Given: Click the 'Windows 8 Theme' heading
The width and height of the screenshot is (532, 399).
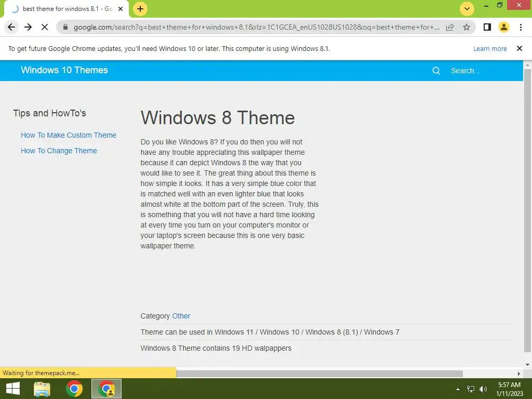Looking at the screenshot, I should 218,117.
